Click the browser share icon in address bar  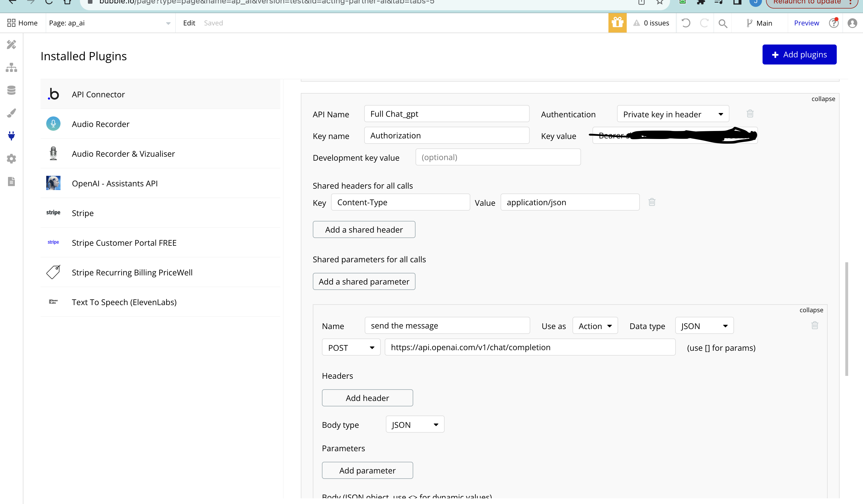[x=642, y=2]
